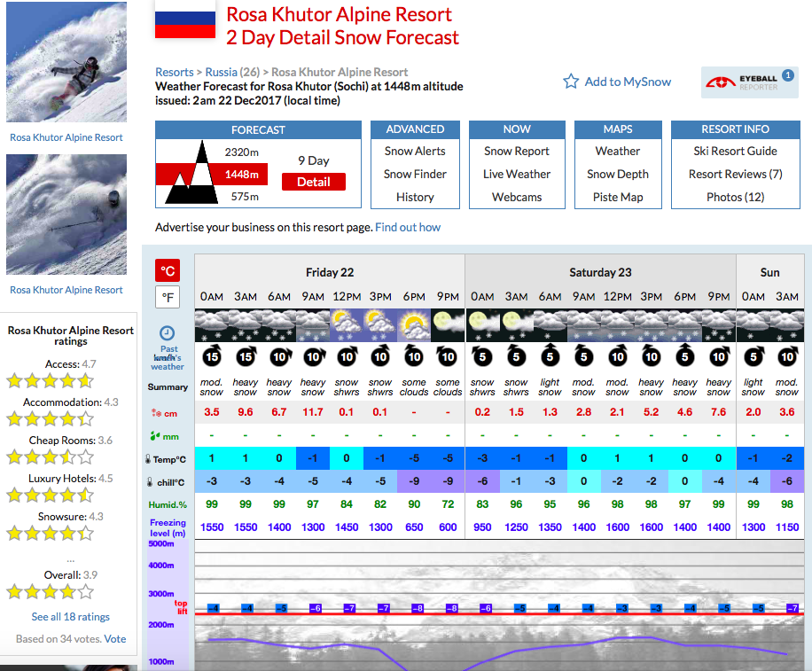
Task: Open the Piste Map
Action: pos(617,198)
